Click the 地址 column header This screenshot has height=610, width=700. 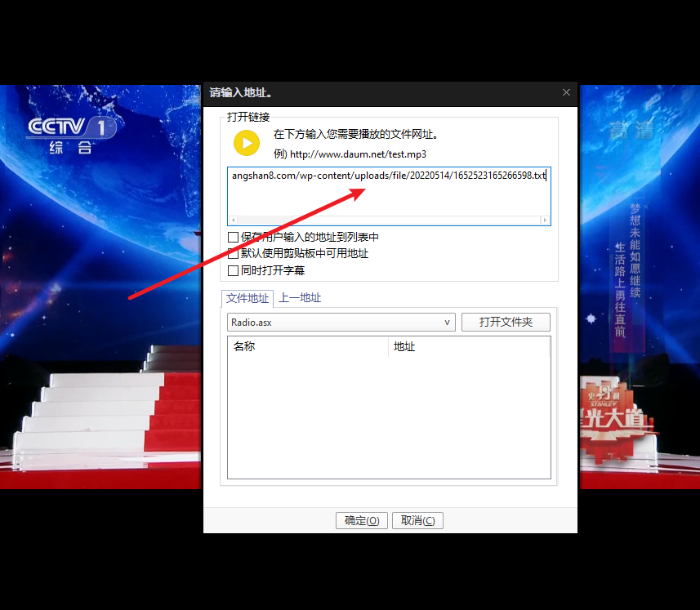(404, 346)
